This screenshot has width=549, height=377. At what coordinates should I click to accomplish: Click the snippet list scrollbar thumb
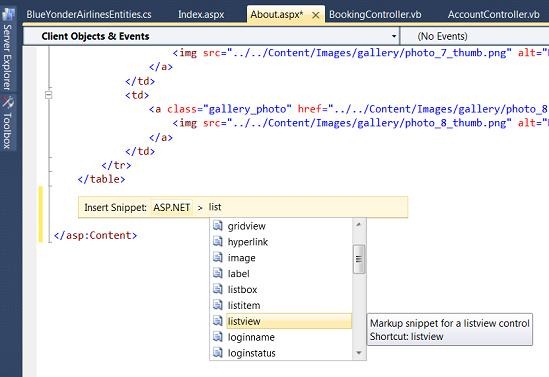[359, 259]
